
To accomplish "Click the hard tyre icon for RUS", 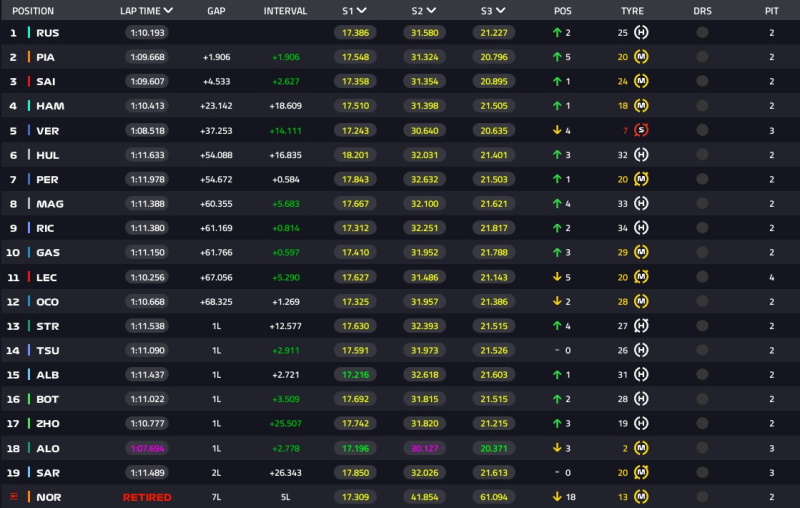I will pos(641,33).
